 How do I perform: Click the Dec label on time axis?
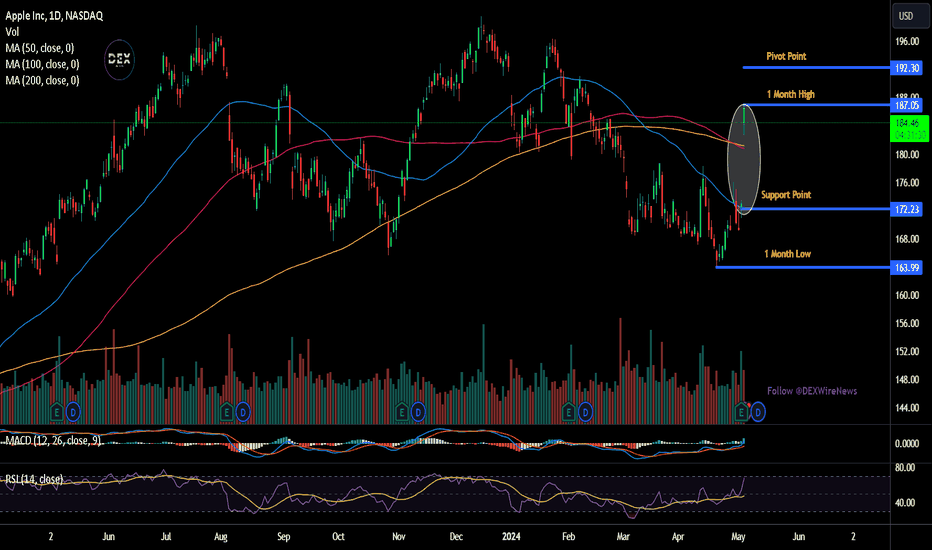(x=456, y=536)
